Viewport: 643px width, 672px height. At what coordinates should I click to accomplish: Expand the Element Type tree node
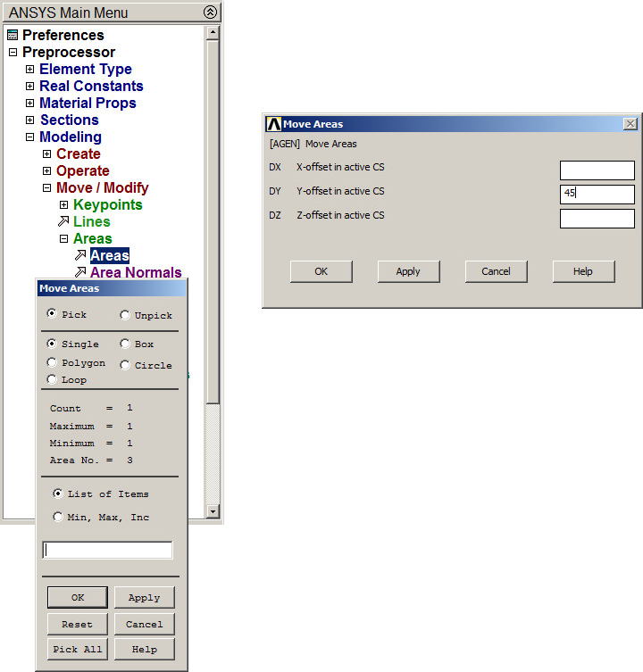pos(30,70)
